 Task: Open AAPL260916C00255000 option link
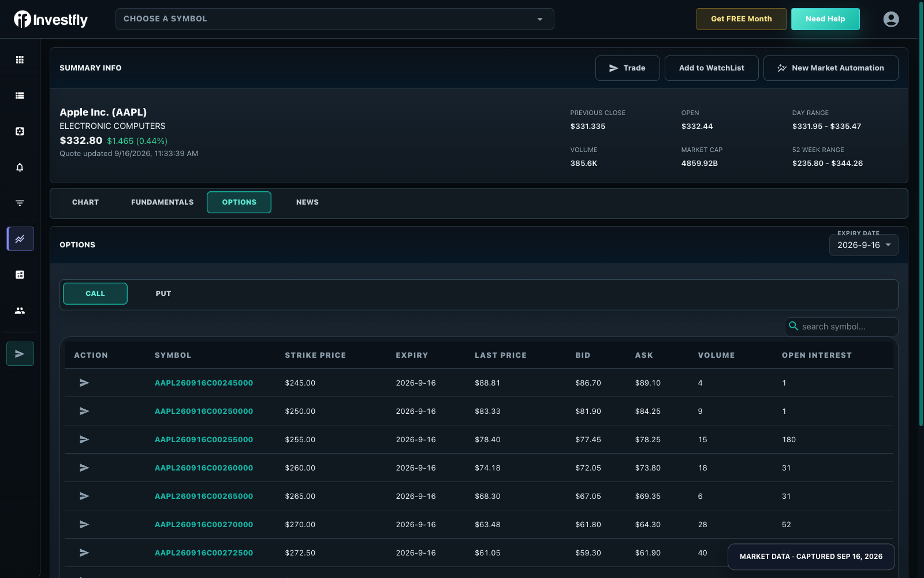coord(204,439)
